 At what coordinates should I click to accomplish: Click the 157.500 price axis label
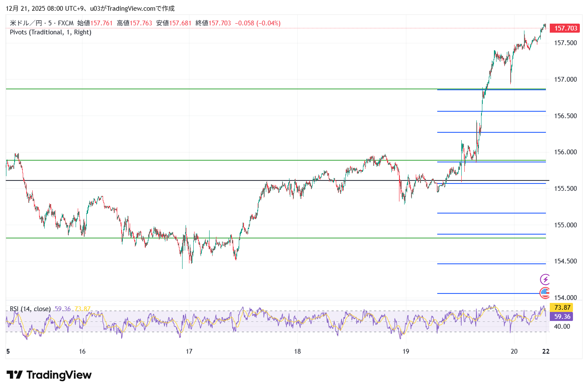click(565, 43)
